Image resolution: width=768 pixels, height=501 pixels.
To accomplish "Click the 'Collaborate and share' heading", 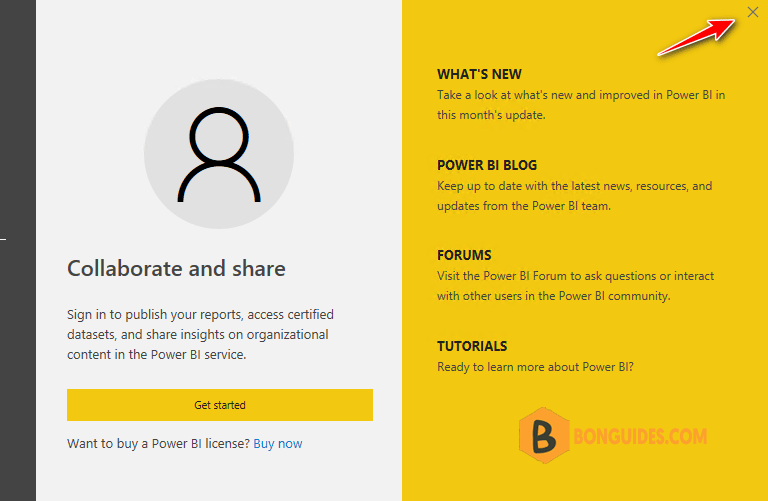I will (x=176, y=268).
